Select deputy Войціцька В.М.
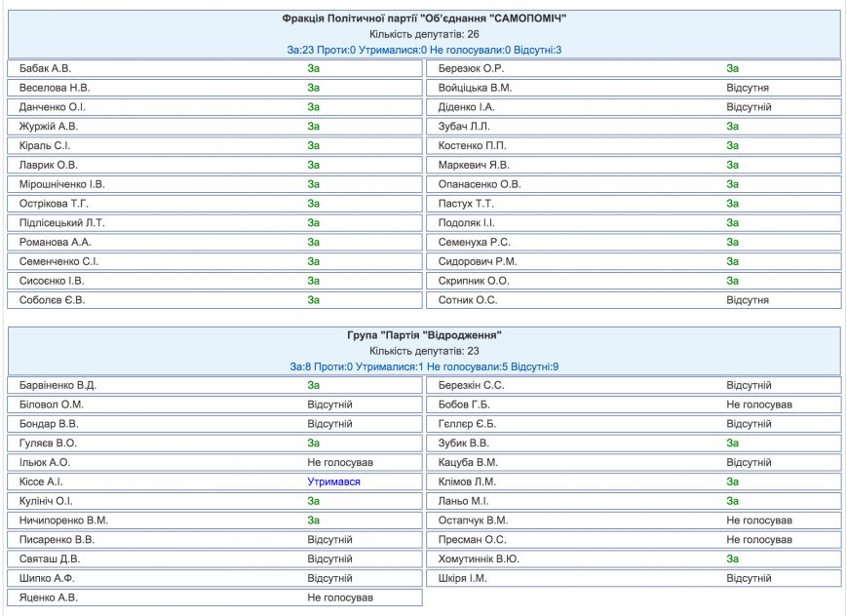 click(475, 88)
